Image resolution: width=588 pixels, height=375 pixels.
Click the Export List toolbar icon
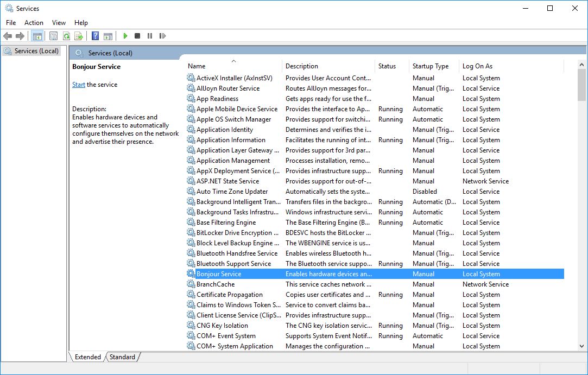[x=79, y=36]
